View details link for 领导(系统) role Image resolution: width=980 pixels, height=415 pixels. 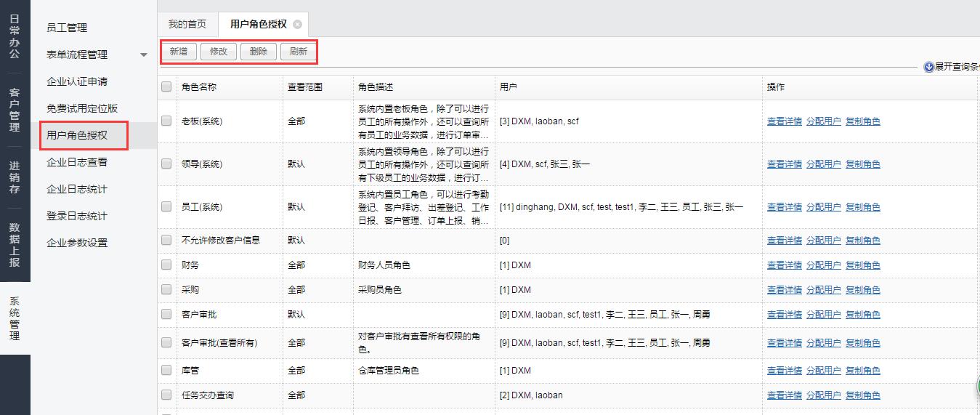click(x=784, y=164)
